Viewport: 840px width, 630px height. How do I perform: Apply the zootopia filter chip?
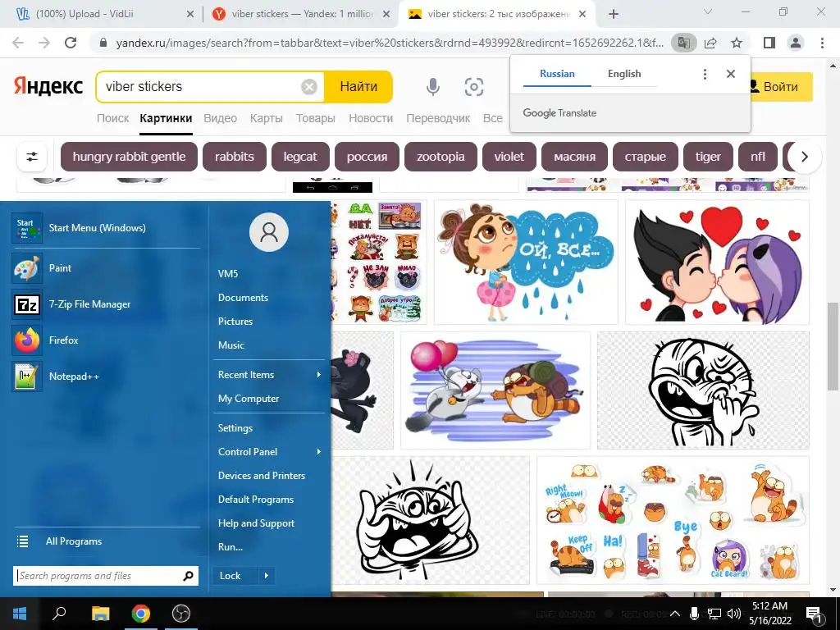(x=441, y=157)
